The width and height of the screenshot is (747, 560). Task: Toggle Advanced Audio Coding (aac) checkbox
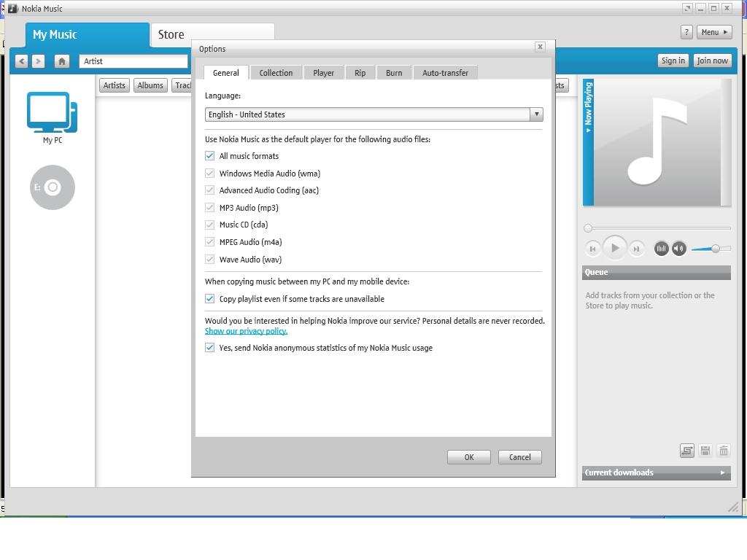coord(209,190)
